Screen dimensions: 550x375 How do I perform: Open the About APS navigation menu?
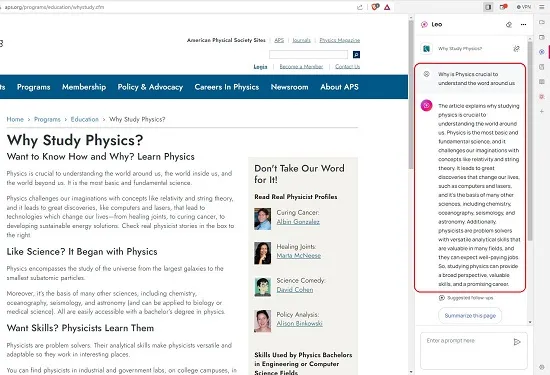pyautogui.click(x=339, y=87)
